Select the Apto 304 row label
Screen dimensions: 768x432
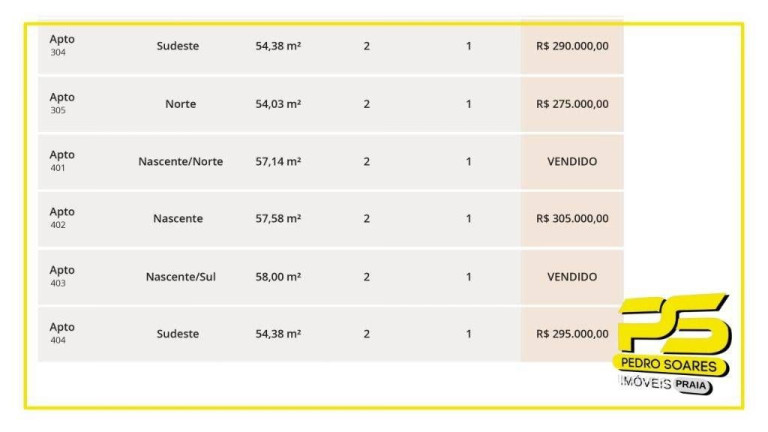click(62, 45)
